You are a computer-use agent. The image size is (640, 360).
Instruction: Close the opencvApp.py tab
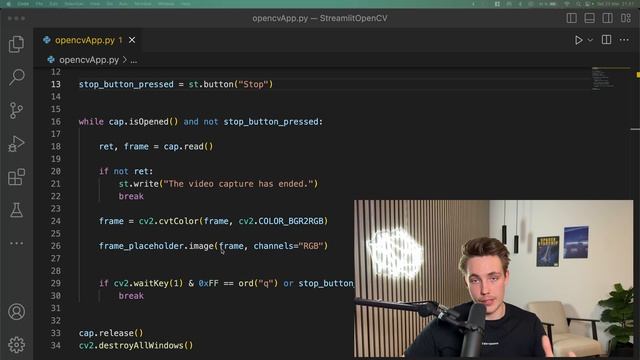(x=132, y=40)
